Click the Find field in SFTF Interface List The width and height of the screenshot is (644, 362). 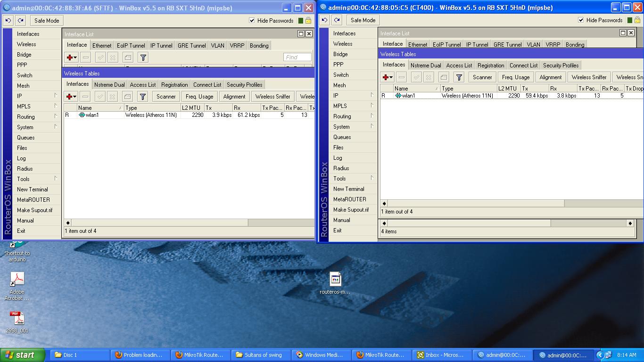[x=297, y=58]
